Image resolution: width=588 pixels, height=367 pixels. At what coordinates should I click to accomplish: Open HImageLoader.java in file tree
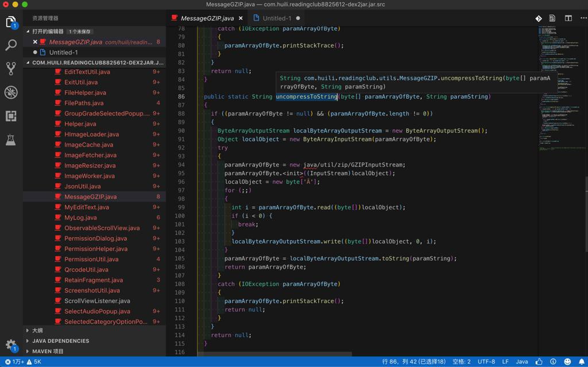coord(95,134)
